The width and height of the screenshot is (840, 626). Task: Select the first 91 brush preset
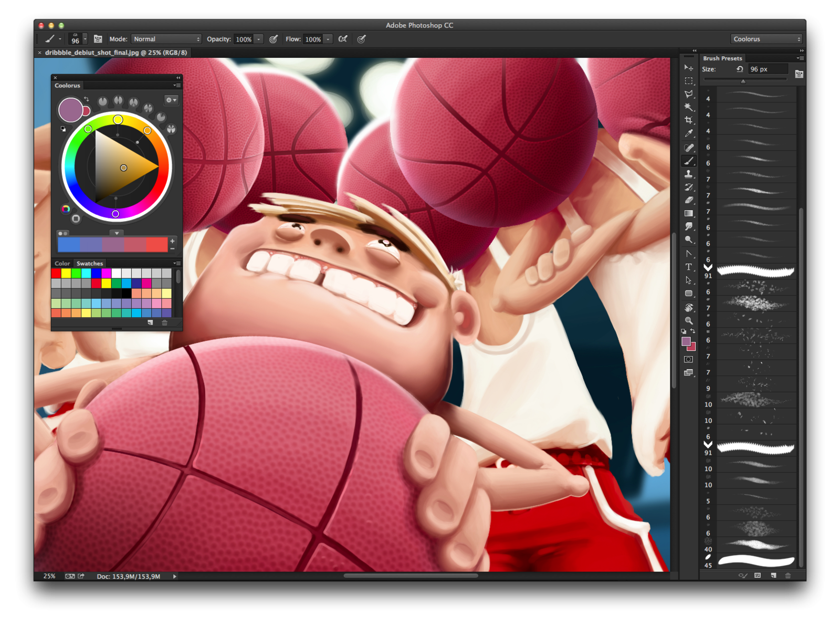(x=749, y=272)
